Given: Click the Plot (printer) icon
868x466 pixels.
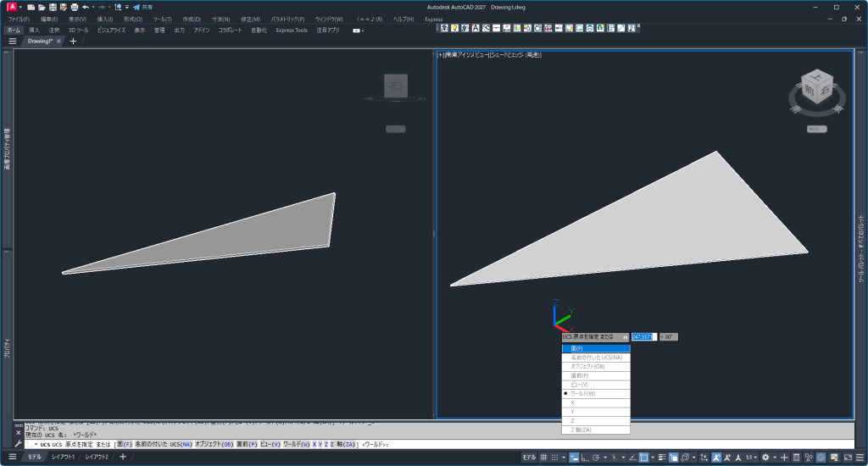Looking at the screenshot, I should [75, 7].
